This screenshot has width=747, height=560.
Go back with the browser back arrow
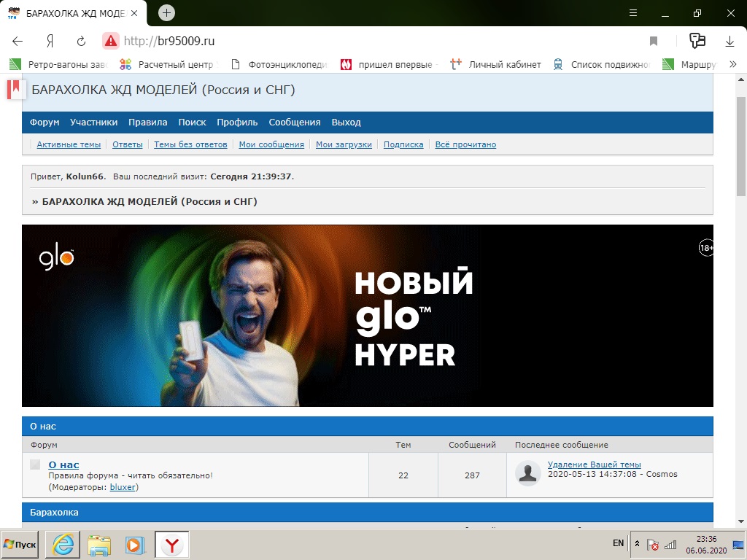18,42
